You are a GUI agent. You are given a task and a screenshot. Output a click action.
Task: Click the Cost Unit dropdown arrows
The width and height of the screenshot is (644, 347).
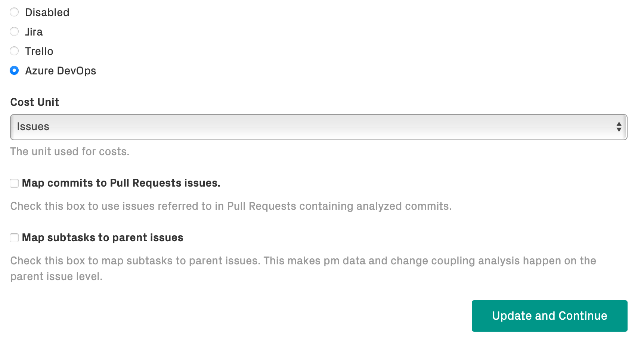coord(619,127)
